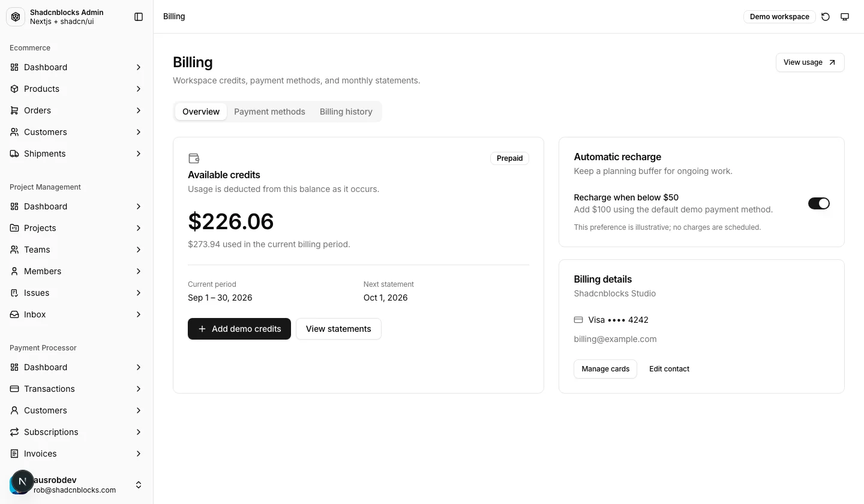Click the Next.js dev tools badge
The image size is (864, 504).
(22, 481)
